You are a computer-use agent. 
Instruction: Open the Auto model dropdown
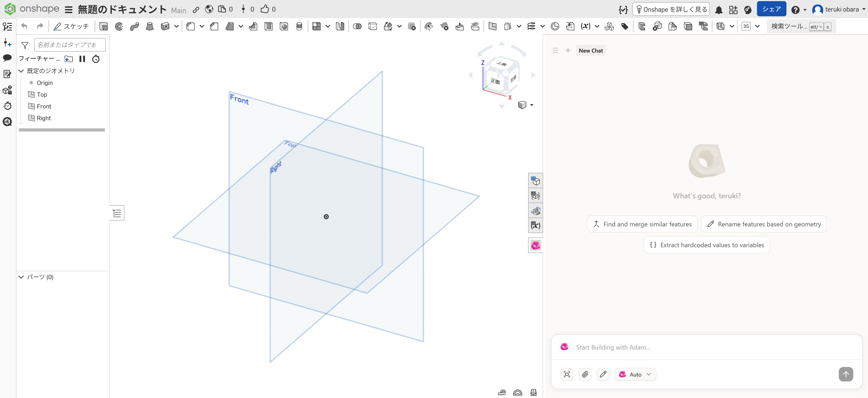(x=636, y=374)
